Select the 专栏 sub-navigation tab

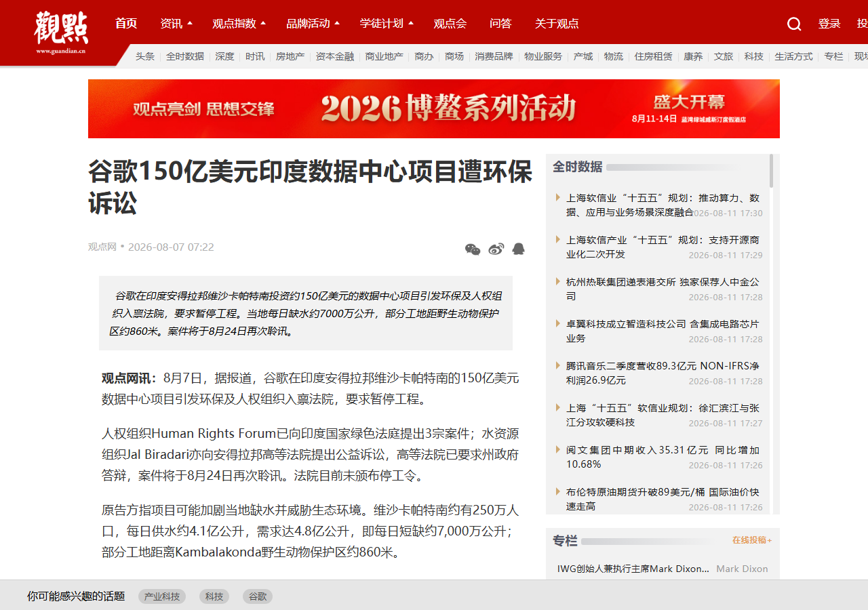(833, 56)
